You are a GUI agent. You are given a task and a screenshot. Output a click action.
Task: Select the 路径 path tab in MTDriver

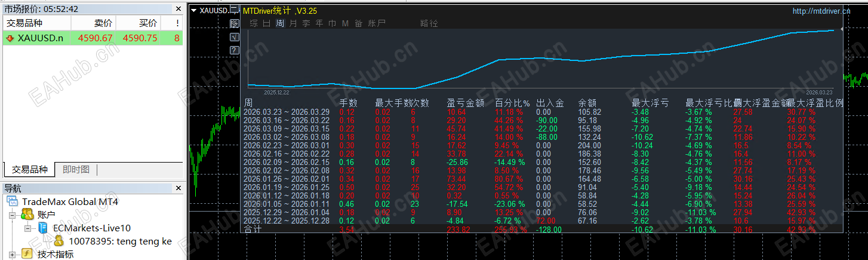point(429,23)
